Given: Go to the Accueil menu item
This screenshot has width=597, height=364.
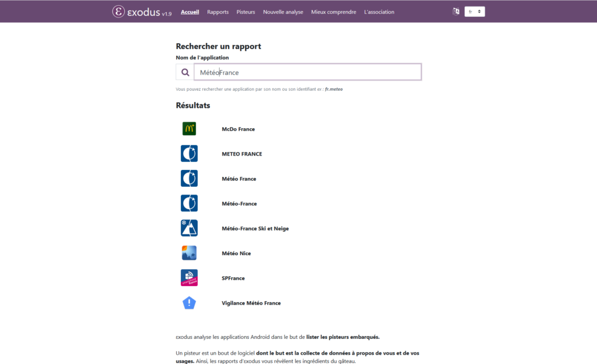Looking at the screenshot, I should [x=190, y=12].
